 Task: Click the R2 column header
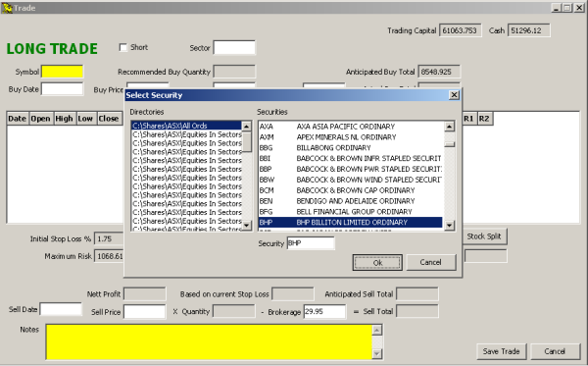pyautogui.click(x=484, y=119)
